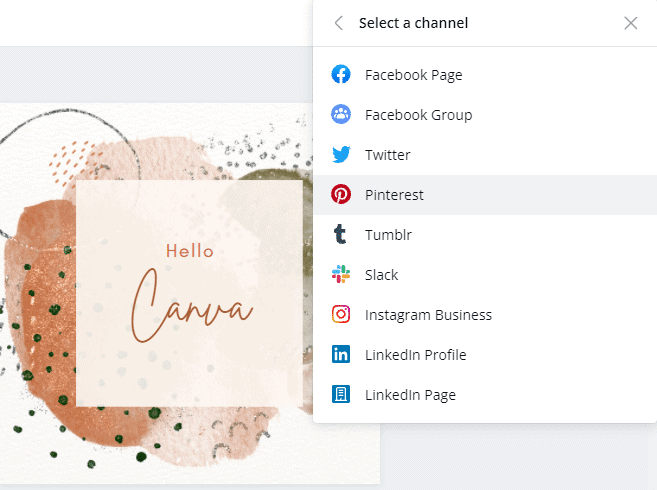Pick Slack as the sharing channel
Image resolution: width=657 pixels, height=490 pixels.
(485, 275)
